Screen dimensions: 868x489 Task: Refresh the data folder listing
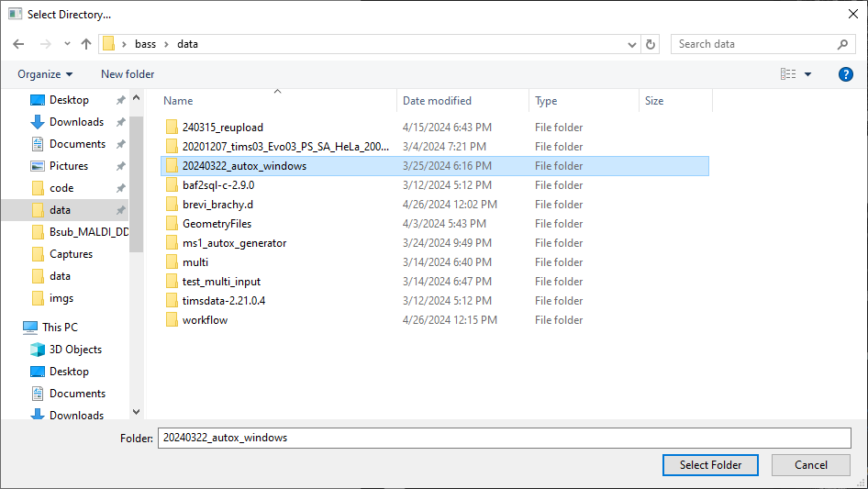[651, 44]
